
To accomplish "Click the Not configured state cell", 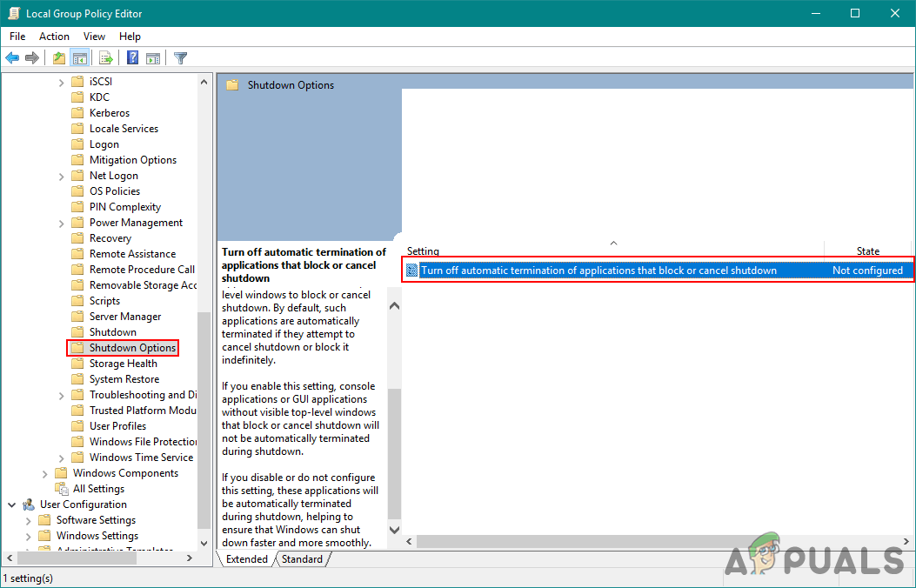I will pyautogui.click(x=867, y=271).
